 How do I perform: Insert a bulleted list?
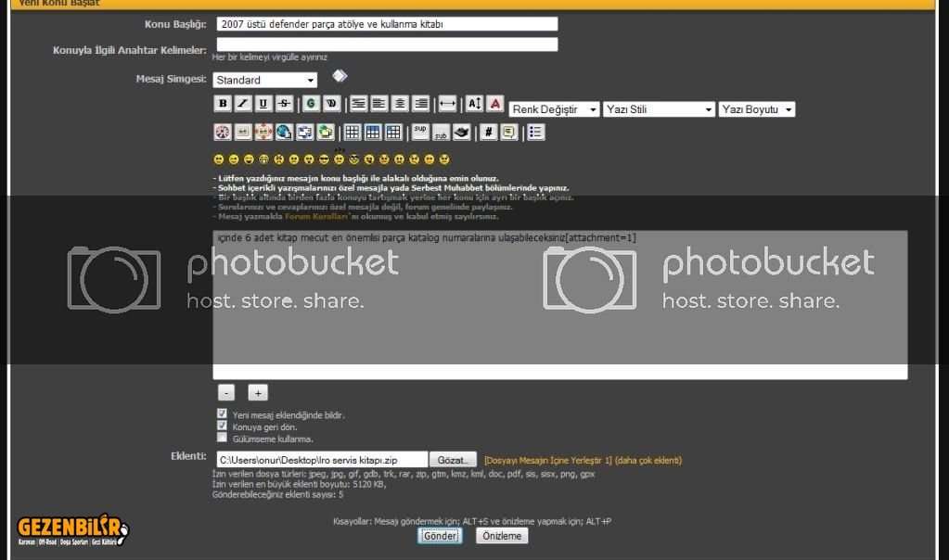(x=535, y=133)
